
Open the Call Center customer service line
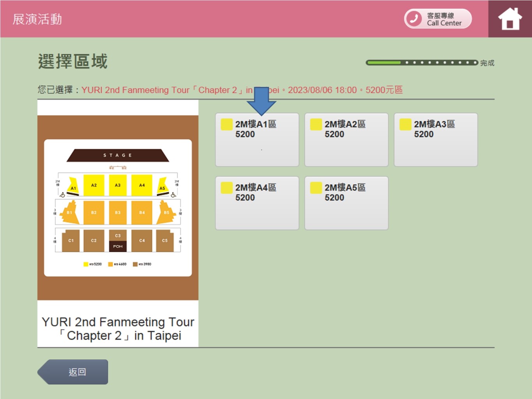tap(438, 19)
